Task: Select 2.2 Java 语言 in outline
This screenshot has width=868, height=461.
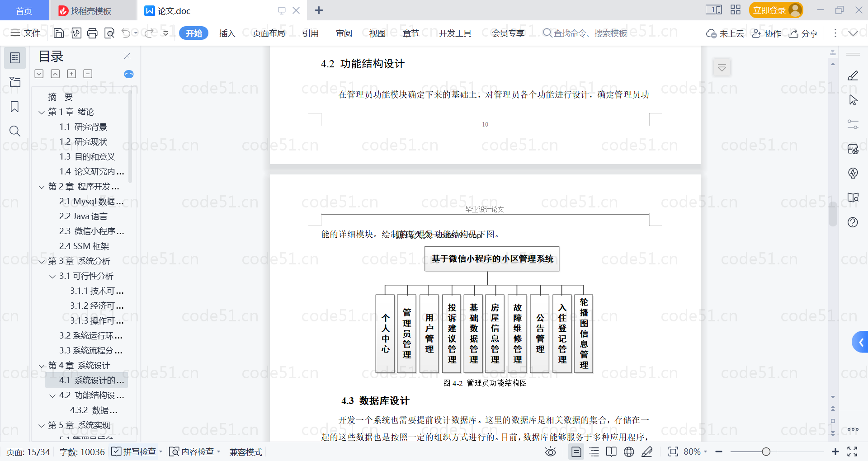Action: click(x=83, y=216)
